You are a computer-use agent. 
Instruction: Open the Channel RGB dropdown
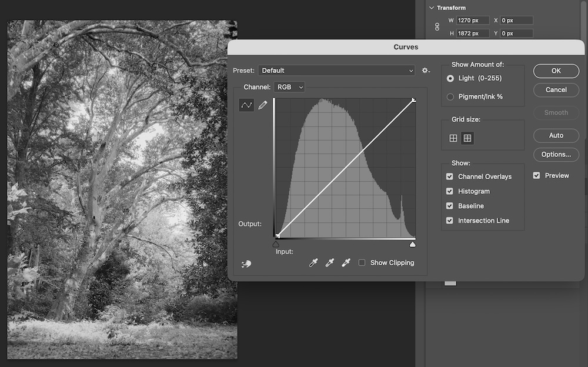click(290, 87)
